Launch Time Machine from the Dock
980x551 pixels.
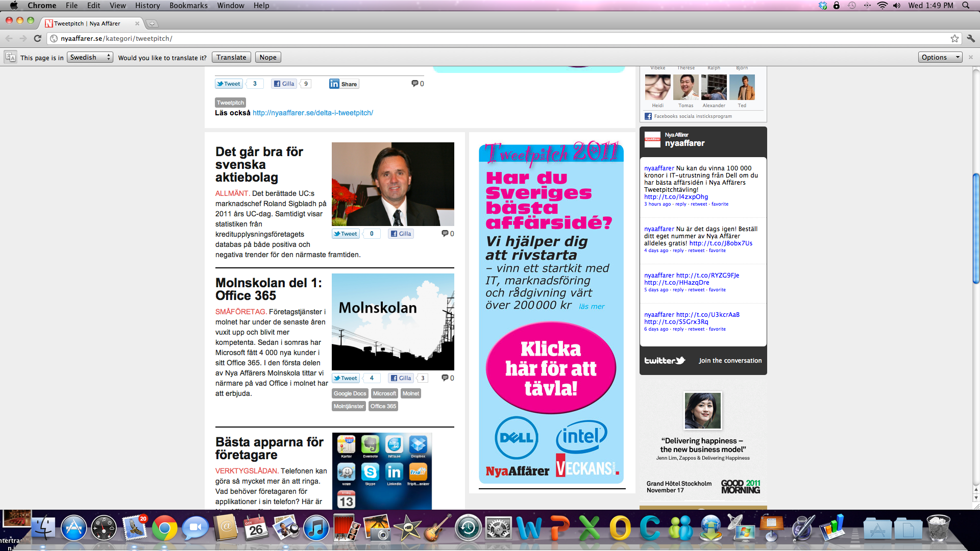click(468, 528)
